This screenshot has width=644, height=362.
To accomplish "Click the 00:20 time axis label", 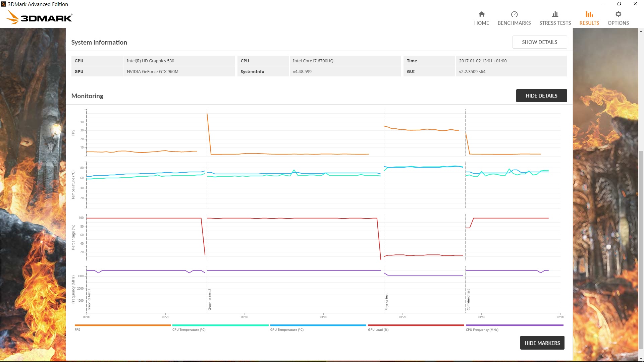I will tap(165, 317).
